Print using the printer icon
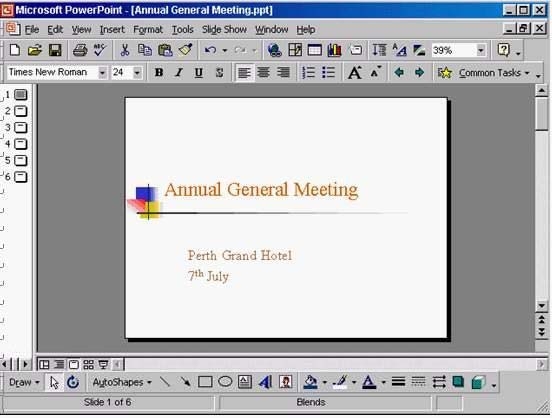The height and width of the screenshot is (418, 552). point(80,50)
